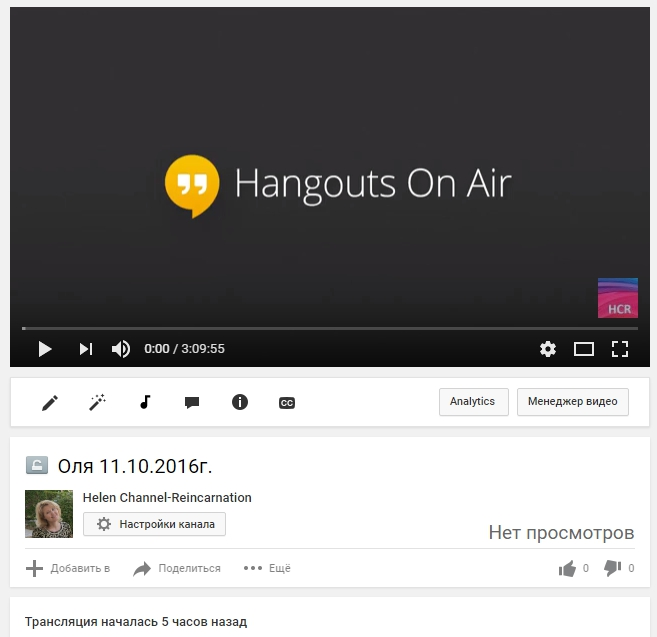Viewport: 657px width, 637px height.
Task: Mute the video volume
Action: pos(121,349)
